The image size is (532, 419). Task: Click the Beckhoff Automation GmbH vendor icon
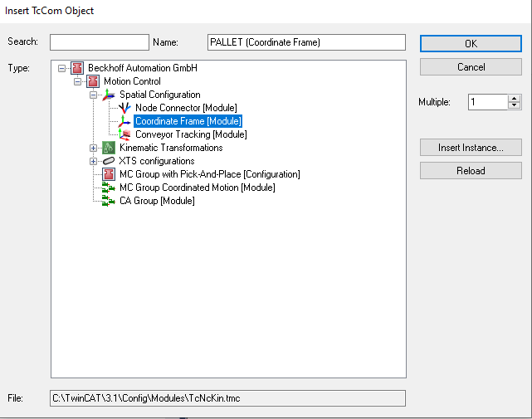[x=77, y=68]
